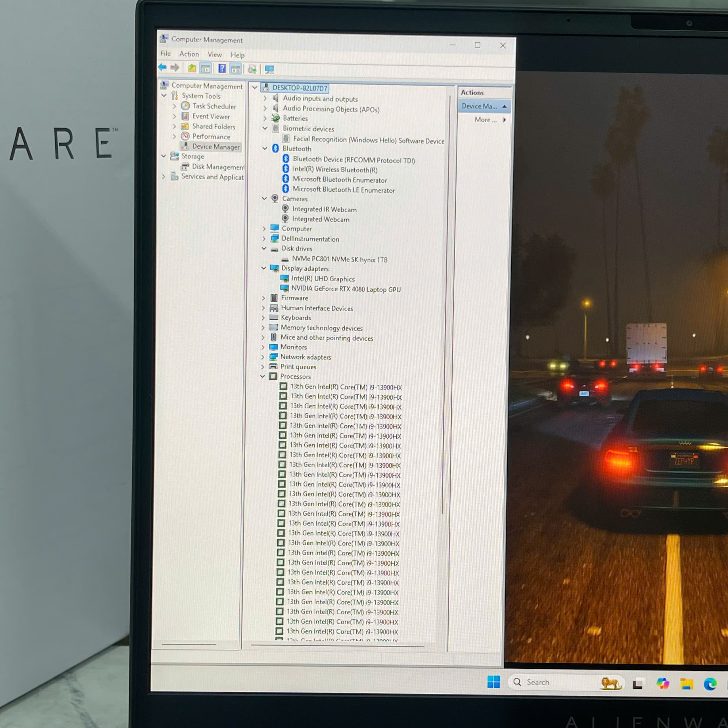
Task: Collapse the Processors category
Action: (x=262, y=376)
